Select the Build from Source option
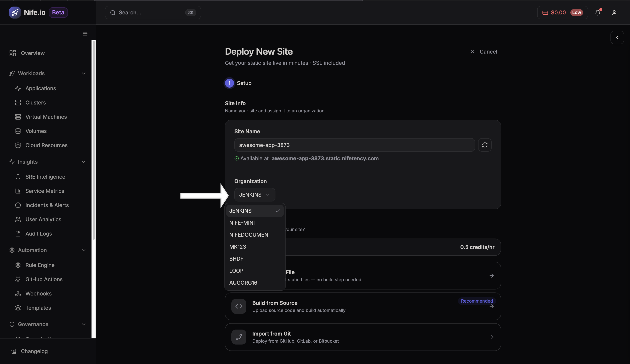This screenshot has width=630, height=364. pos(362,306)
